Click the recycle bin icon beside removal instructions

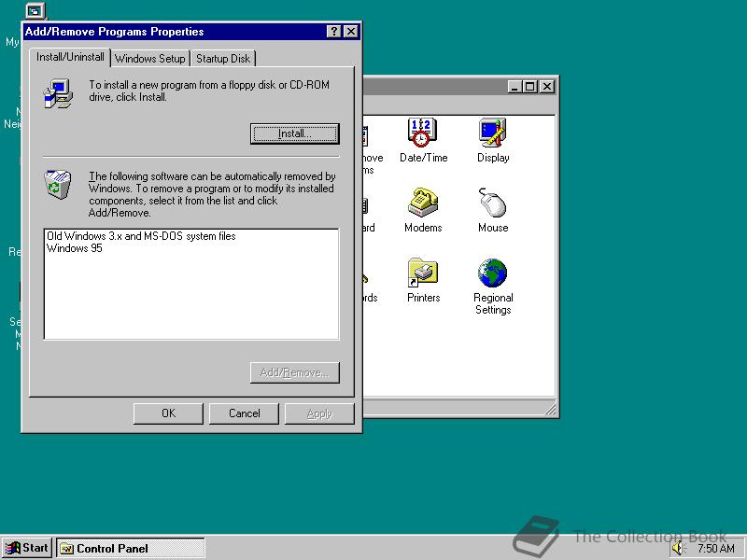58,184
